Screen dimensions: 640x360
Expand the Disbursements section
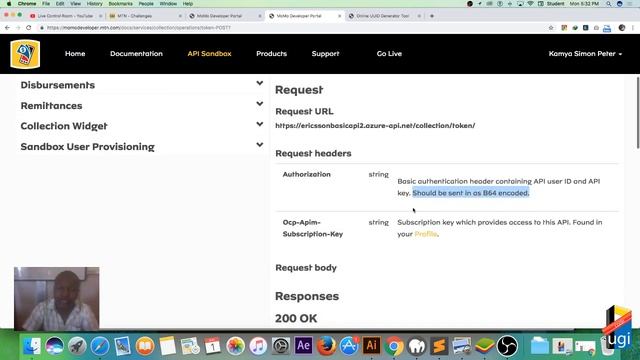pos(260,83)
